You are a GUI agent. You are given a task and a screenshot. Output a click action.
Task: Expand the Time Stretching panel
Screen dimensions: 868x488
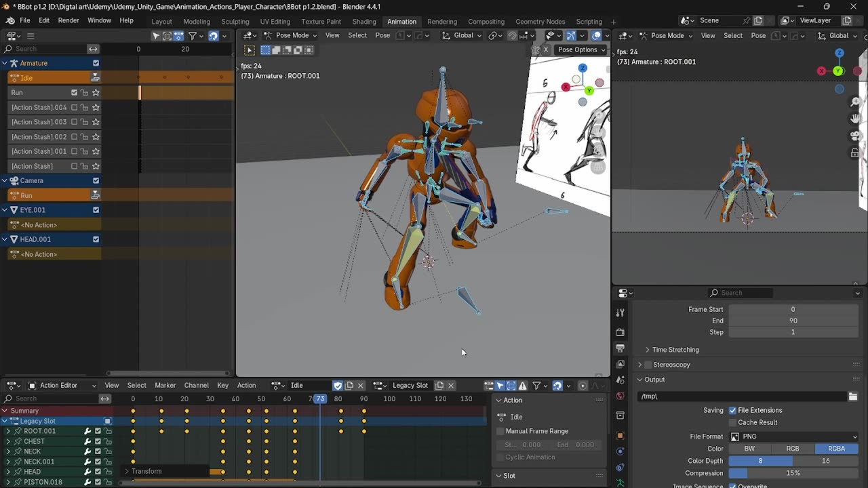point(675,350)
